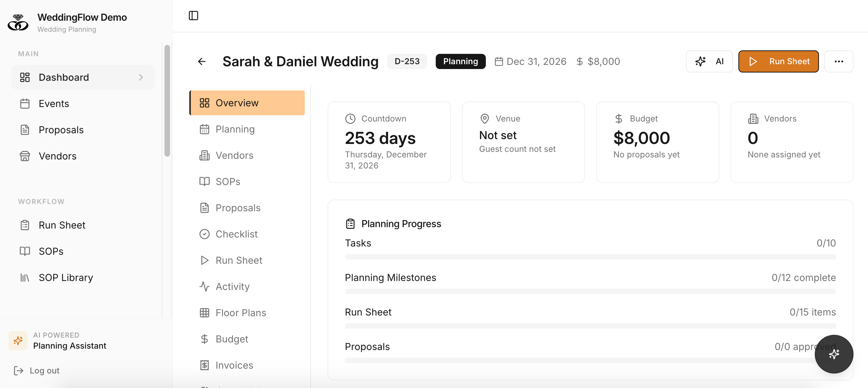Open the Budget section in event navigation
This screenshot has height=388, width=868.
tap(232, 339)
